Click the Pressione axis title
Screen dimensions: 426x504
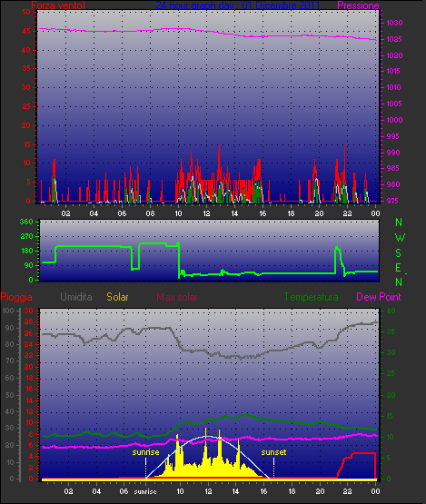point(358,5)
